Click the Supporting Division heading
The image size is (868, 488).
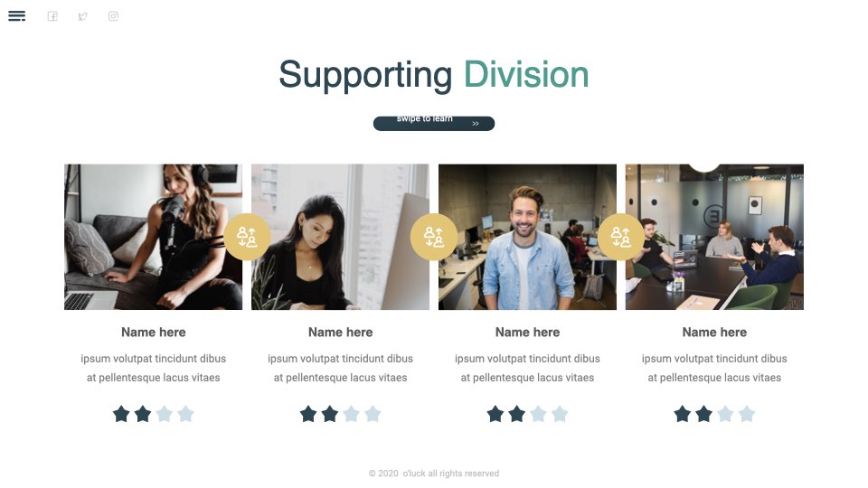pyautogui.click(x=434, y=75)
